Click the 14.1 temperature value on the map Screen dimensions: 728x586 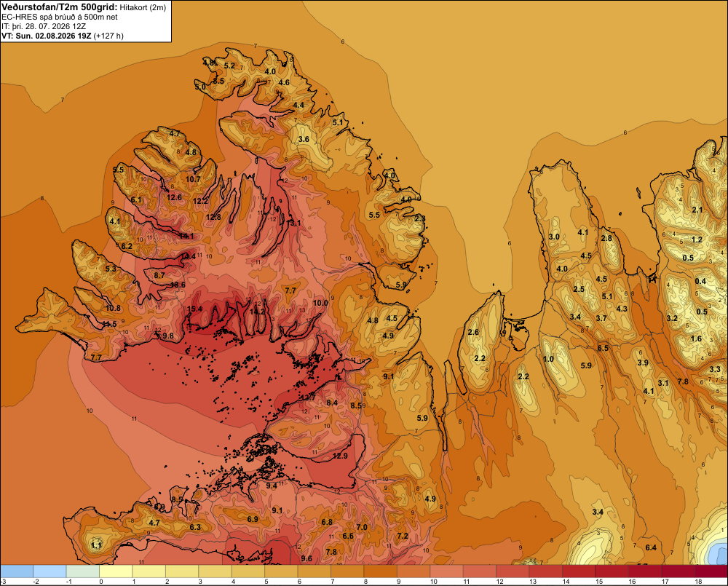coord(186,236)
